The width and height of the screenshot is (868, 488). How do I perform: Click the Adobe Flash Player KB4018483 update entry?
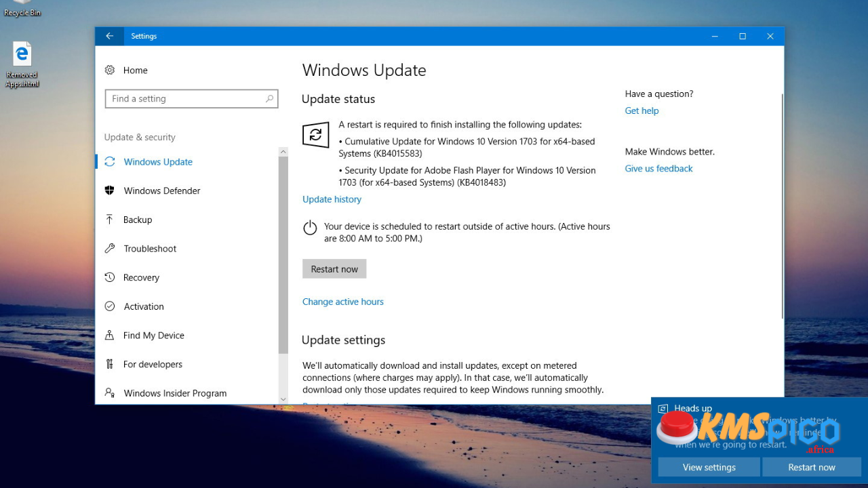pyautogui.click(x=467, y=176)
